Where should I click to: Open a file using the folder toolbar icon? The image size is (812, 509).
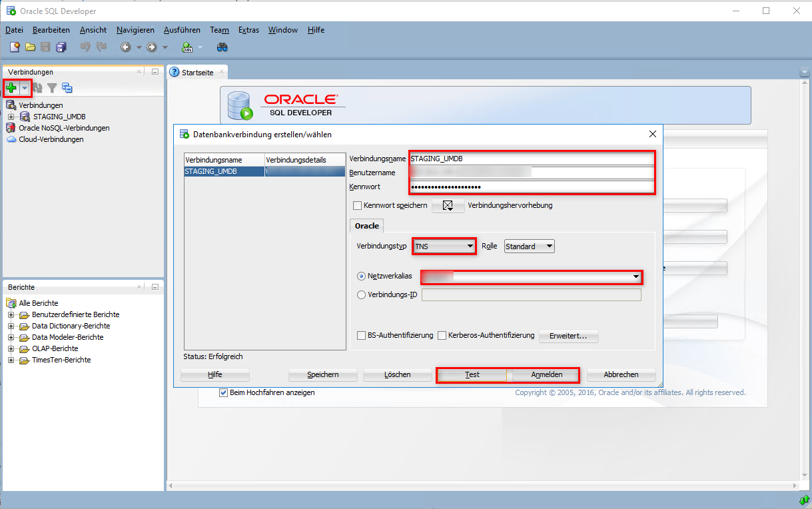pyautogui.click(x=29, y=47)
